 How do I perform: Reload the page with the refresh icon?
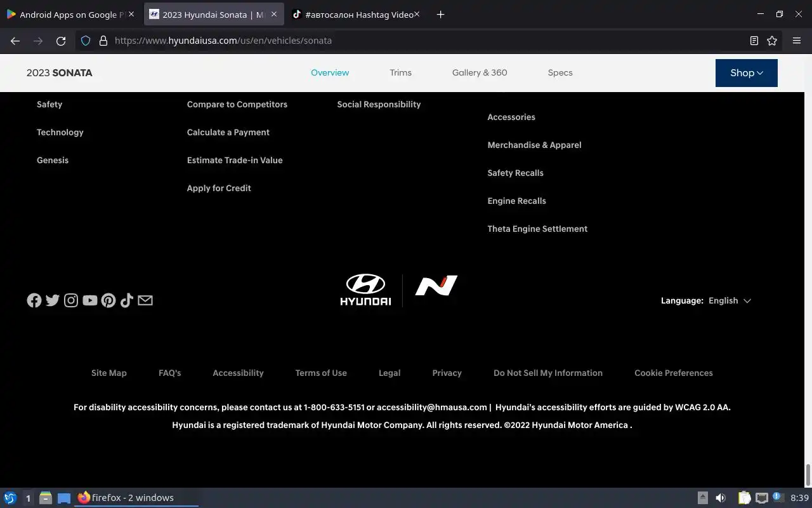point(61,41)
